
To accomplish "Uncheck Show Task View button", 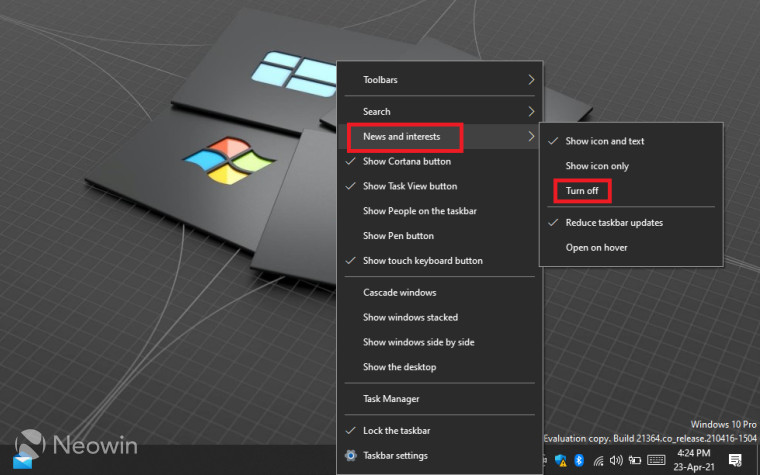I will click(x=440, y=186).
